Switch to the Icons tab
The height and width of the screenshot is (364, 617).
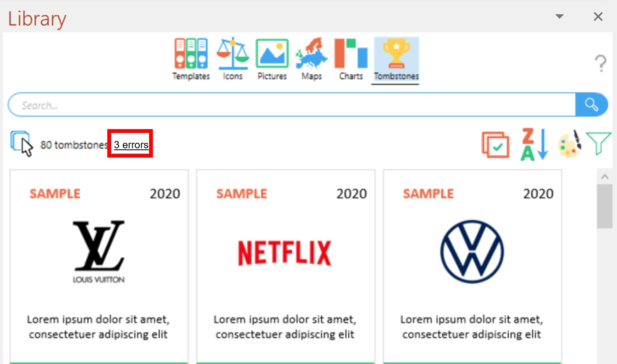[x=233, y=59]
